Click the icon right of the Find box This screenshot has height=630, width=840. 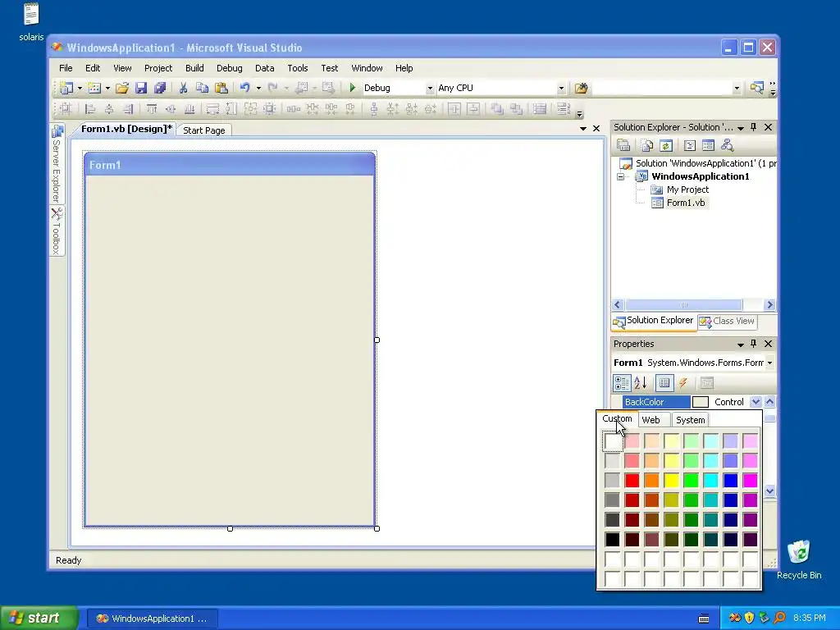click(756, 88)
